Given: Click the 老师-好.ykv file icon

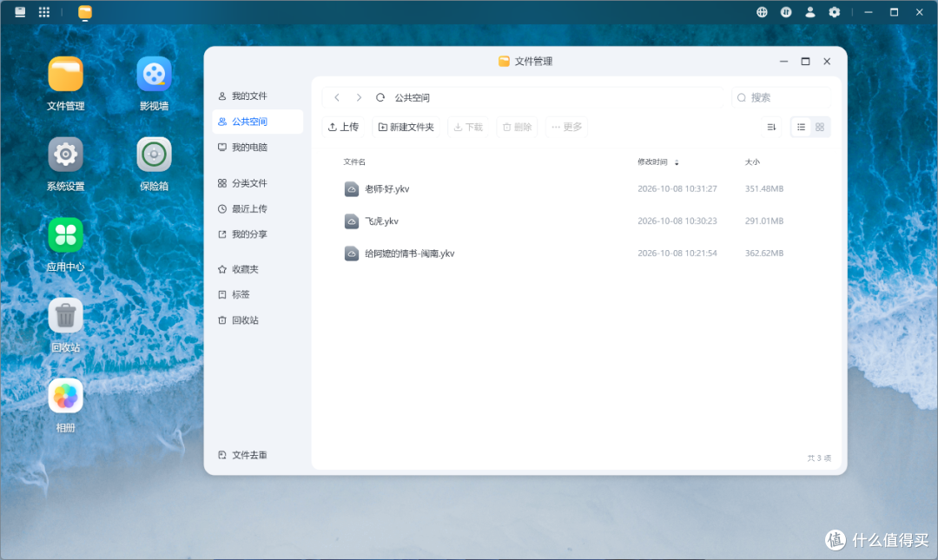Looking at the screenshot, I should 352,189.
